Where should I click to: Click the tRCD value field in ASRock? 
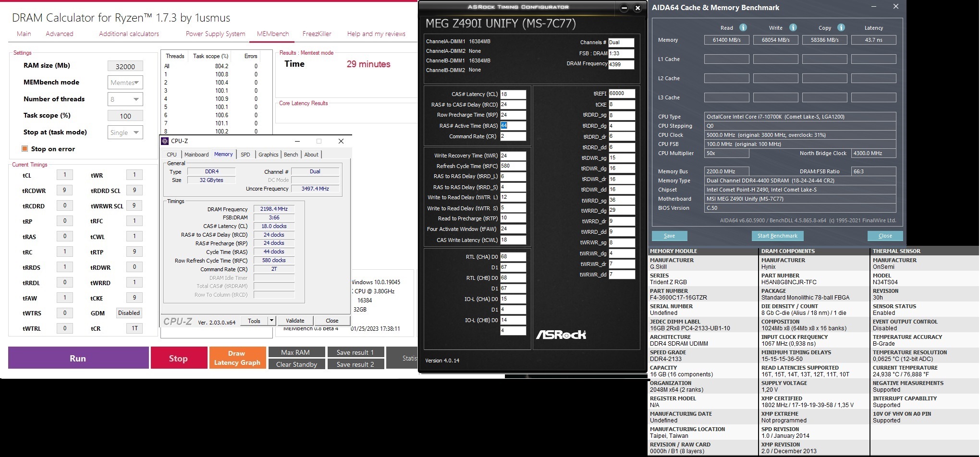[x=513, y=104]
